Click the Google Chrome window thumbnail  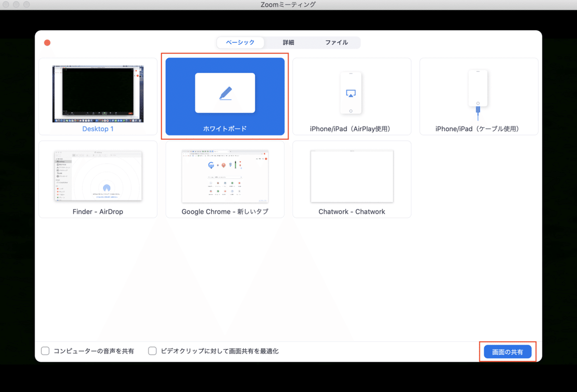click(225, 176)
